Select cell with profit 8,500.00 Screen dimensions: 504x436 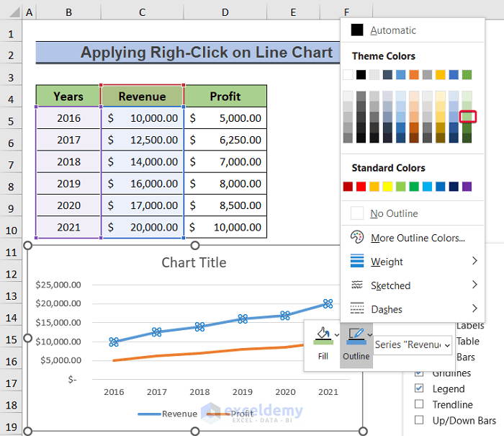(x=225, y=205)
